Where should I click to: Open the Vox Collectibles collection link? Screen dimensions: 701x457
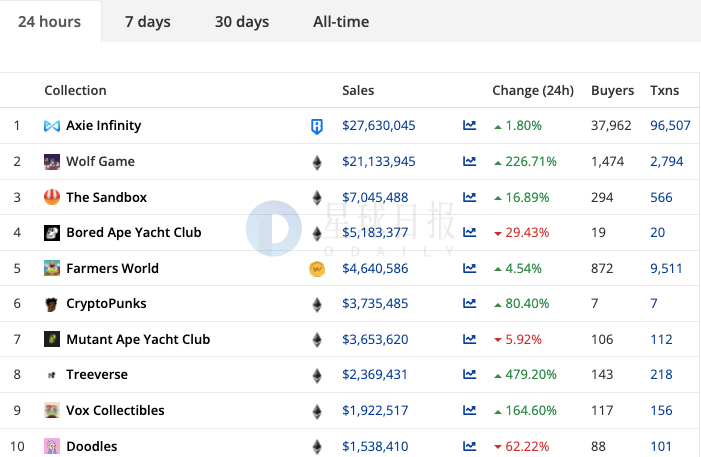[x=115, y=410]
